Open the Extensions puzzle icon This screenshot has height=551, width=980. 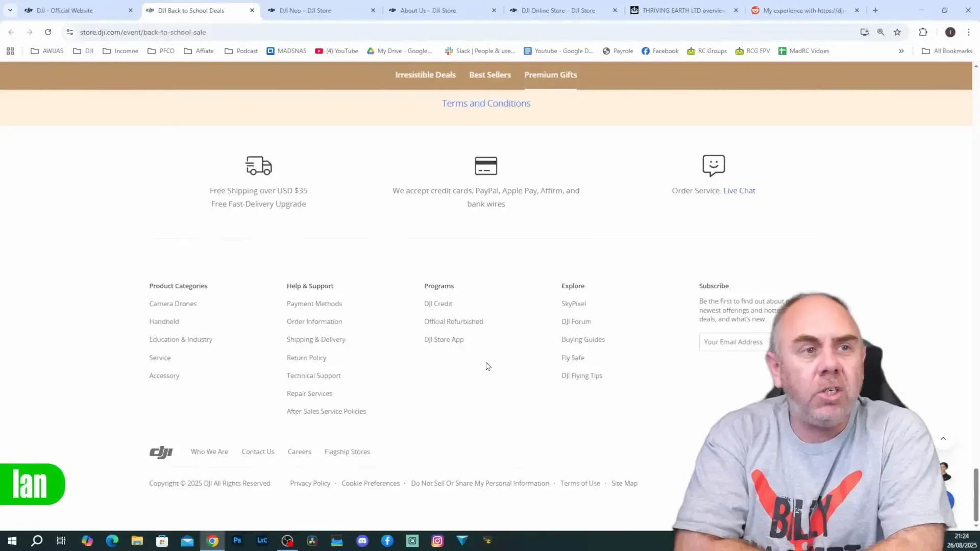tap(923, 32)
